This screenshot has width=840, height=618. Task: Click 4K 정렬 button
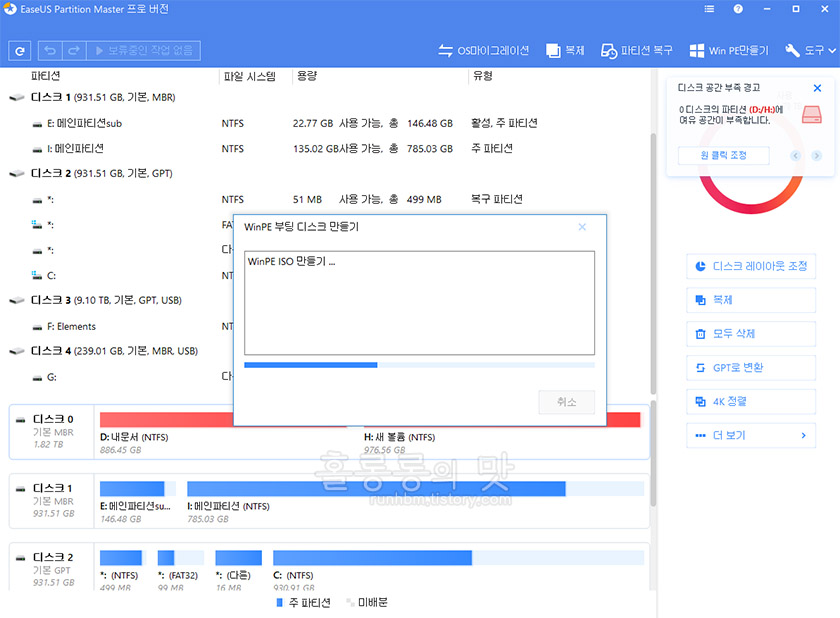click(751, 401)
